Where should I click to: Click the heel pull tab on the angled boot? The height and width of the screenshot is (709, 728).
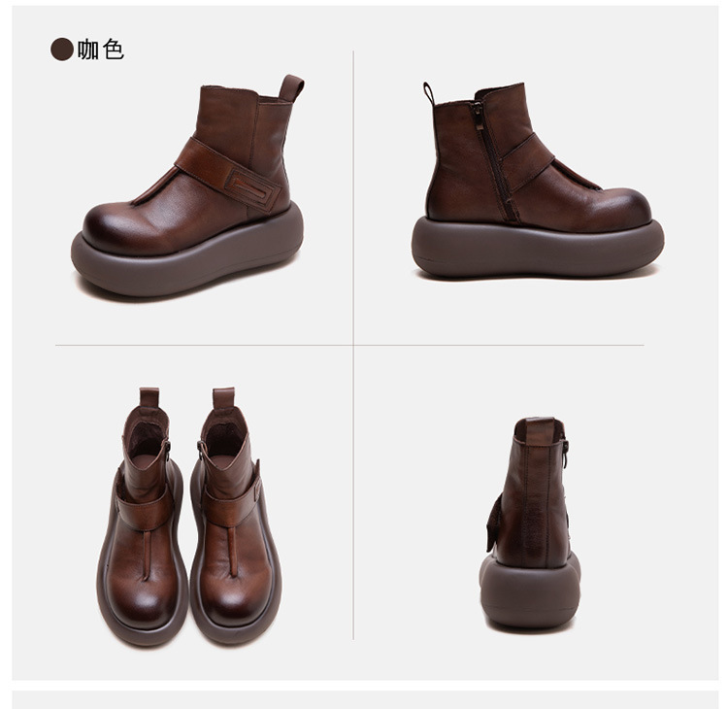click(x=292, y=87)
